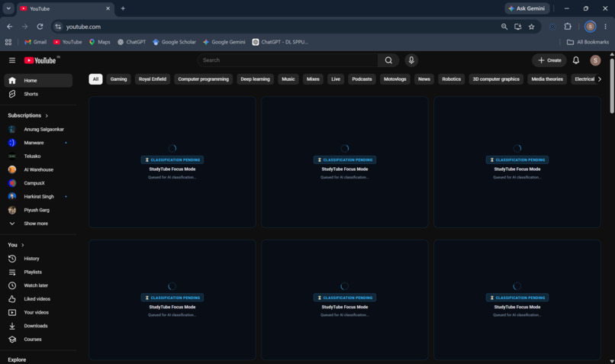Image resolution: width=615 pixels, height=364 pixels.
Task: Open the YouTube account avatar menu
Action: click(595, 60)
